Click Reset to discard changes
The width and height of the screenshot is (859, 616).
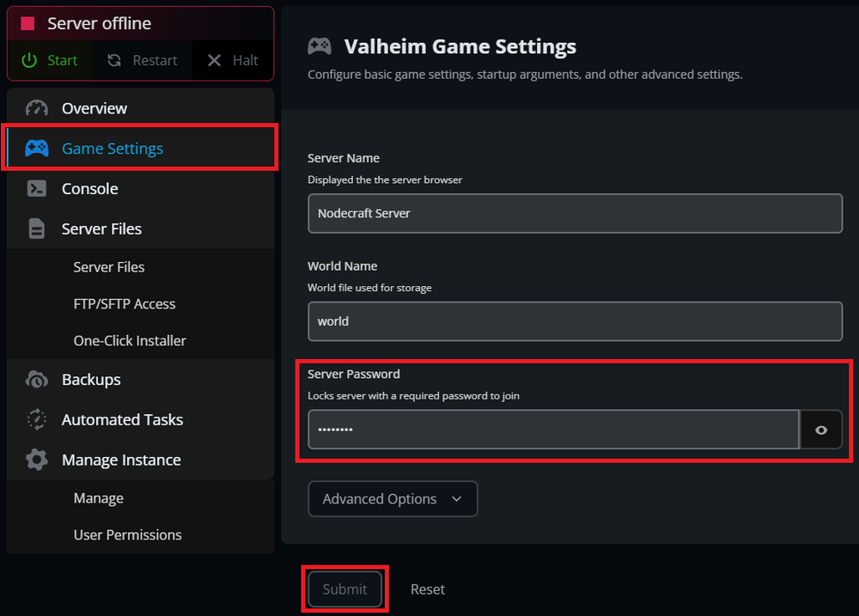427,589
